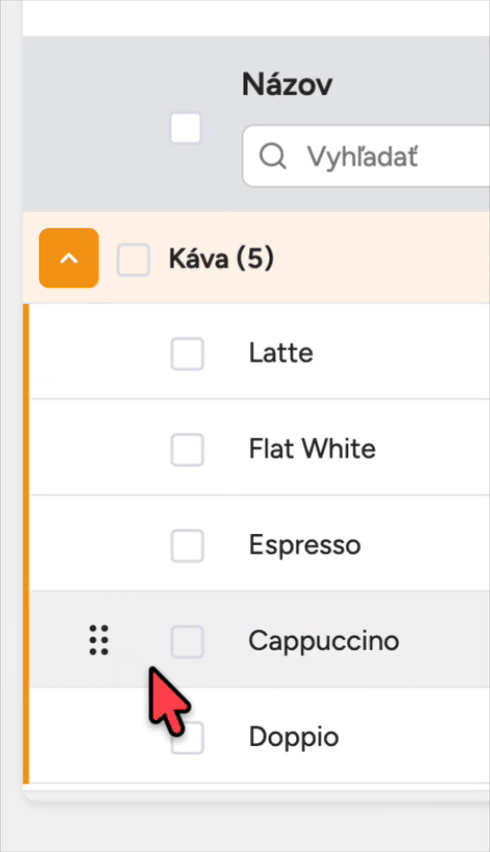Click the Káva (5) group label
The height and width of the screenshot is (852, 490).
[x=222, y=259]
